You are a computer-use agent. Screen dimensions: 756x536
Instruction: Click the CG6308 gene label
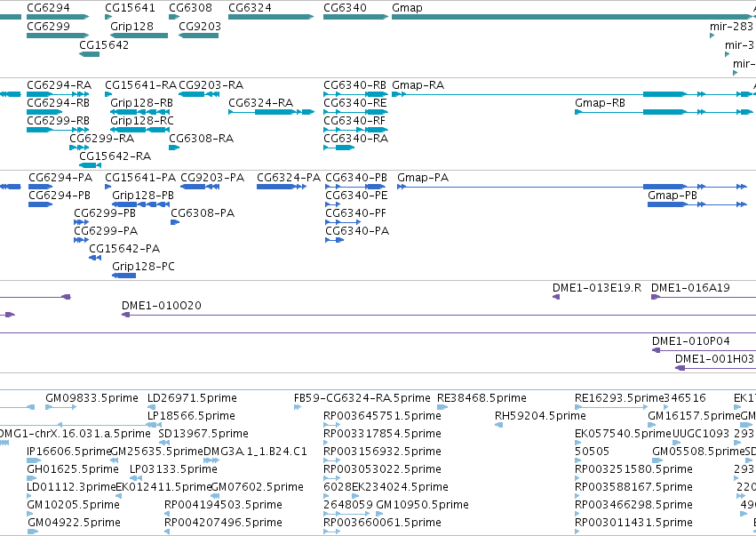coord(190,8)
